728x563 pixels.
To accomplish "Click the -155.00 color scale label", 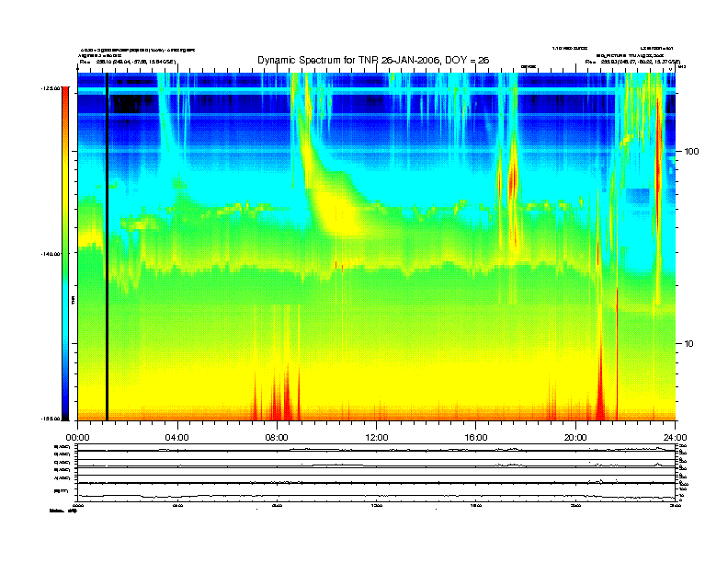I will click(x=51, y=419).
